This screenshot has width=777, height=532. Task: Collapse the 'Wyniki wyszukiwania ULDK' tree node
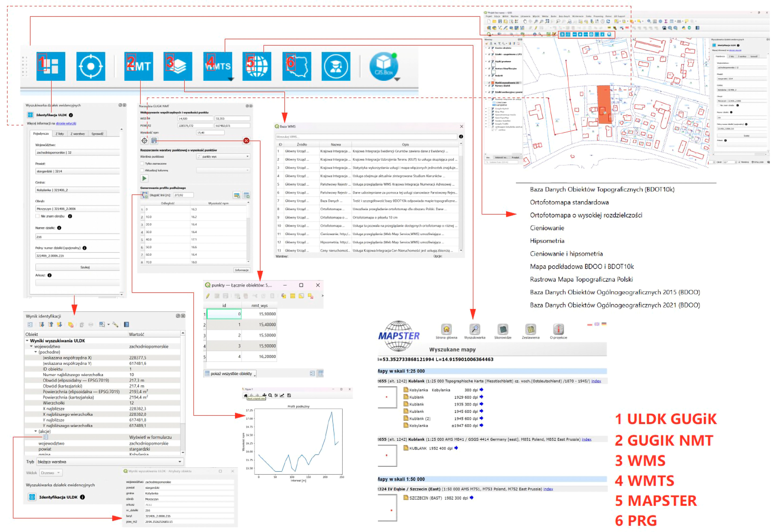(x=27, y=341)
